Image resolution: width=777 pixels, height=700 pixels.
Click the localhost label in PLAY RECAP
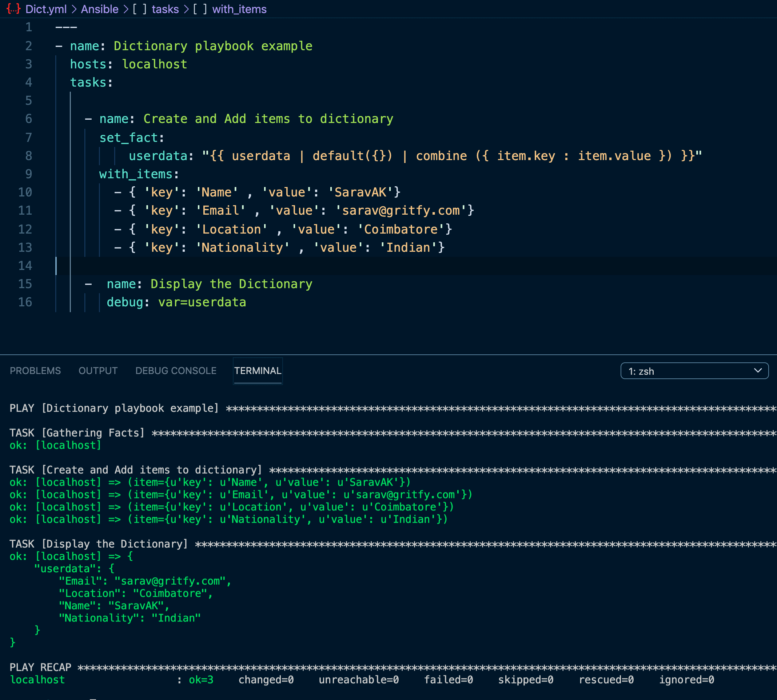(x=37, y=680)
